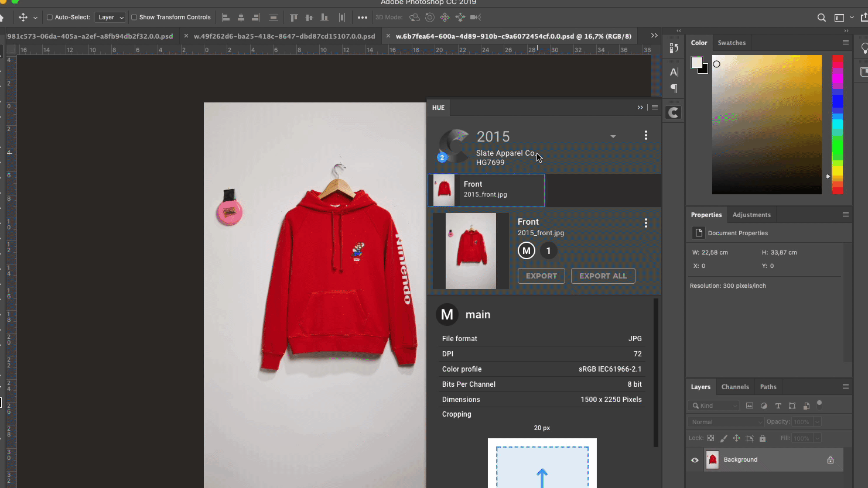Screen dimensions: 868x488
Task: Hide the Background layer with eye icon
Action: pyautogui.click(x=695, y=460)
